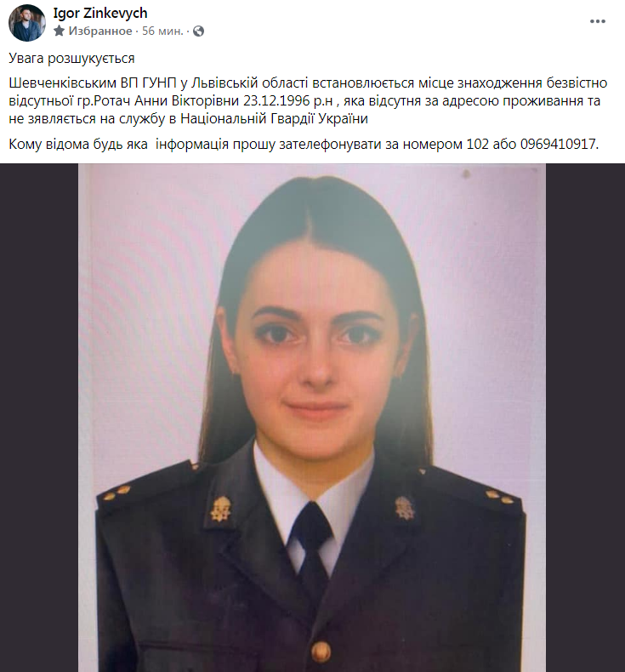This screenshot has width=625, height=672.
Task: Select the Избранное label
Action: [100, 31]
